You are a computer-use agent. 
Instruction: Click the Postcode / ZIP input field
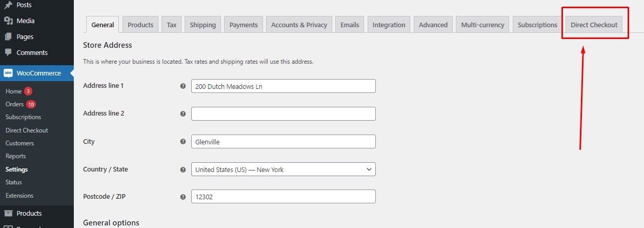pyautogui.click(x=283, y=197)
